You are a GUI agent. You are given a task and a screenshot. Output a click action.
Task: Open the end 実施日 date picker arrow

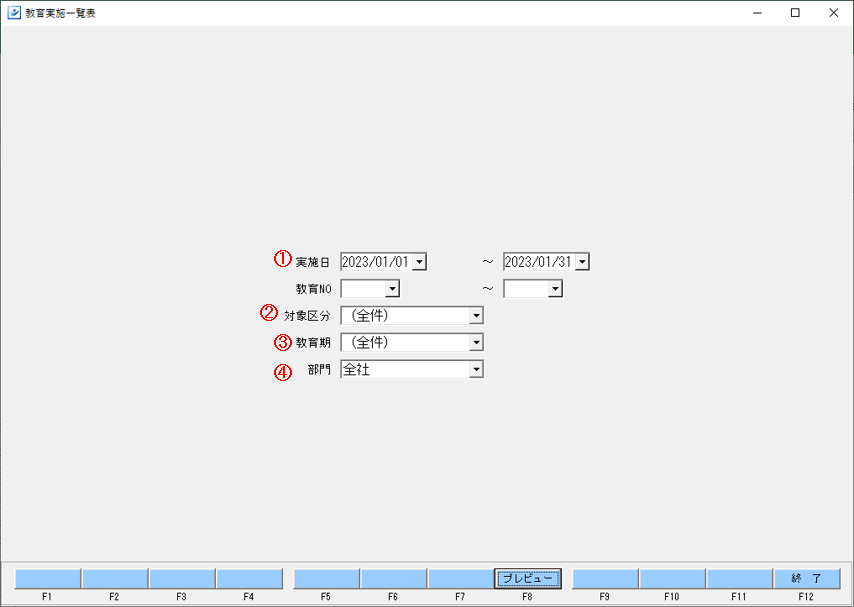582,262
